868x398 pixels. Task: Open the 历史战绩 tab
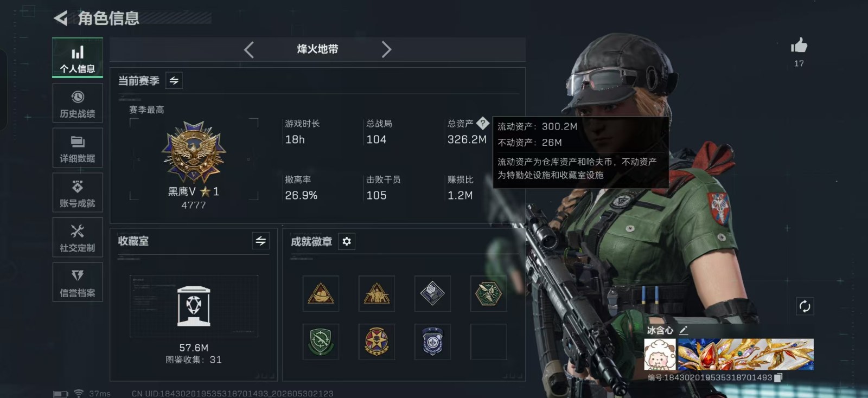(78, 103)
